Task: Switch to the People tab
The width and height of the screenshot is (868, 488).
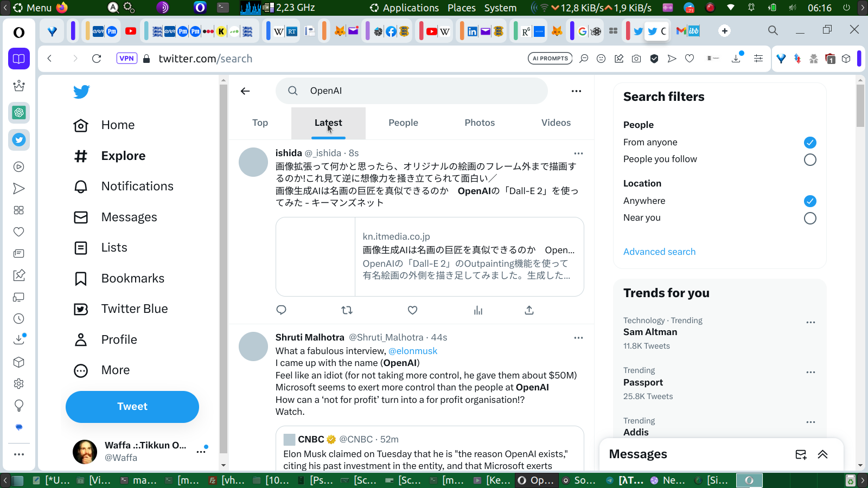Action: (403, 123)
